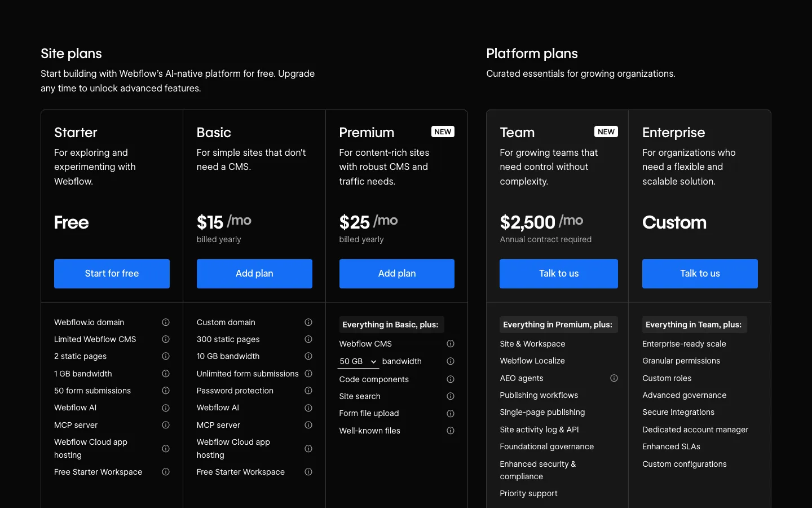Open info for Form file upload

tap(451, 414)
